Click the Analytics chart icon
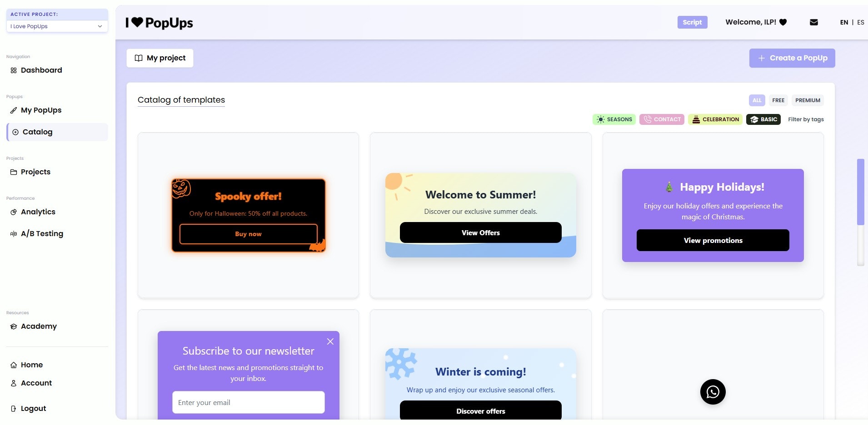 pyautogui.click(x=14, y=212)
